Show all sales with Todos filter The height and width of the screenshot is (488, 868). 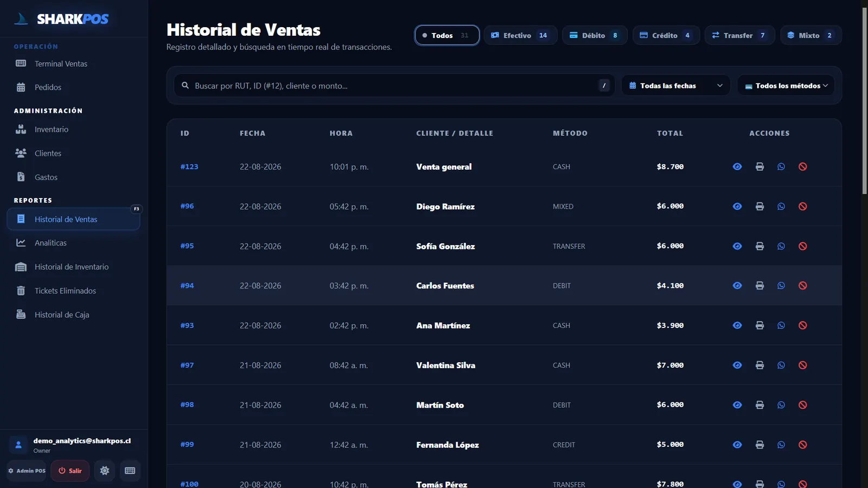[x=447, y=35]
